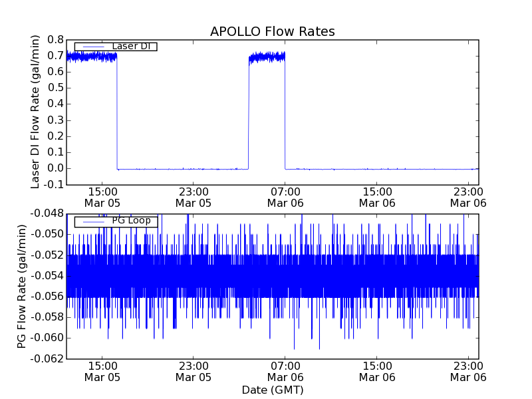
Task: Click the 0.0 tick on Laser DI axis
Action: [x=55, y=168]
